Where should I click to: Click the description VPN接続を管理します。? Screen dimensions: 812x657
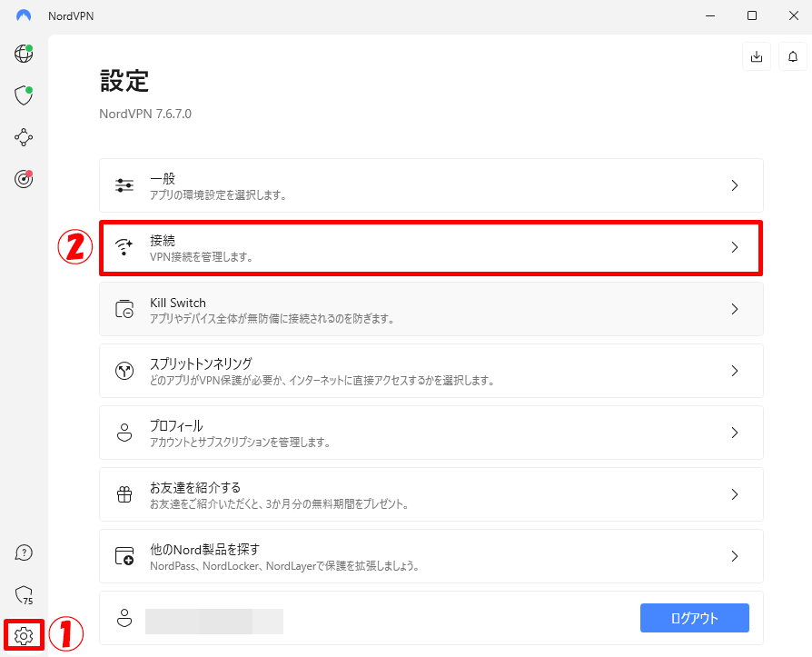pyautogui.click(x=202, y=257)
